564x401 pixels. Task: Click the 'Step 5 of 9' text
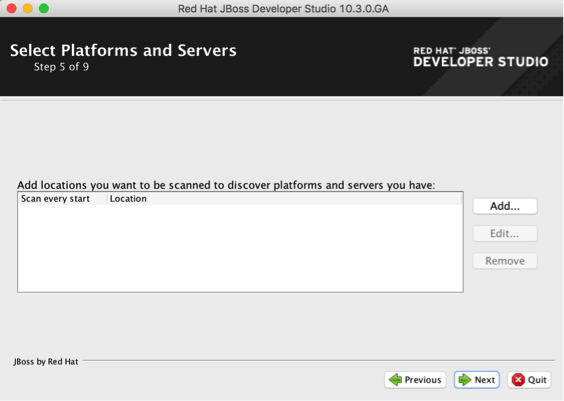click(x=61, y=67)
